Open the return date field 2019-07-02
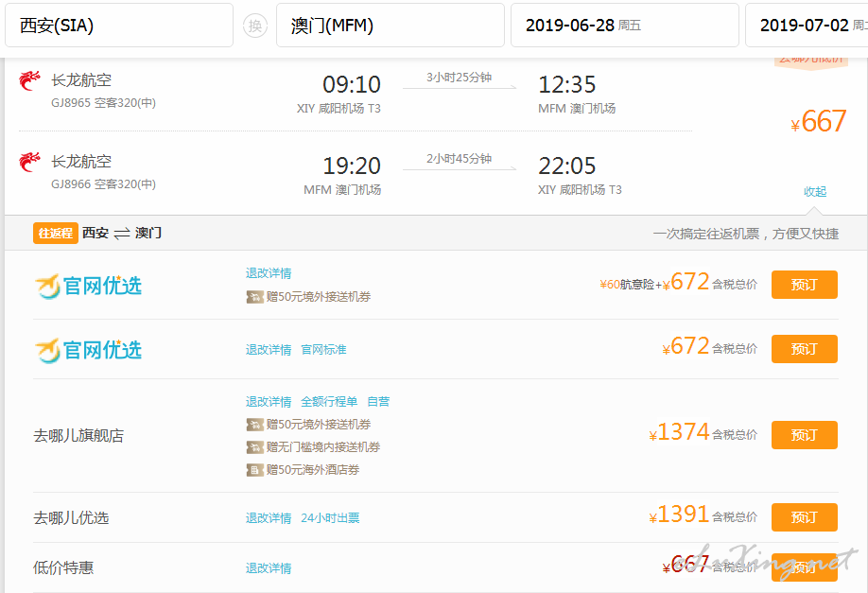The width and height of the screenshot is (868, 593). tap(807, 25)
